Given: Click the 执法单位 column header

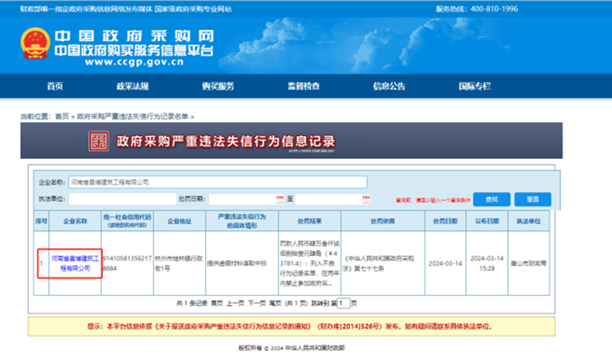Looking at the screenshot, I should click(529, 221).
